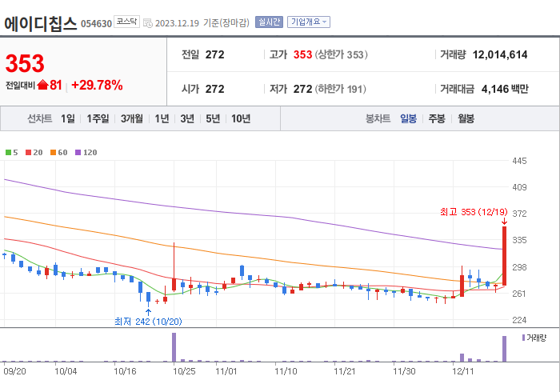Select the 5년 line chart tab
Viewport: 560px width, 392px height.
(213, 118)
